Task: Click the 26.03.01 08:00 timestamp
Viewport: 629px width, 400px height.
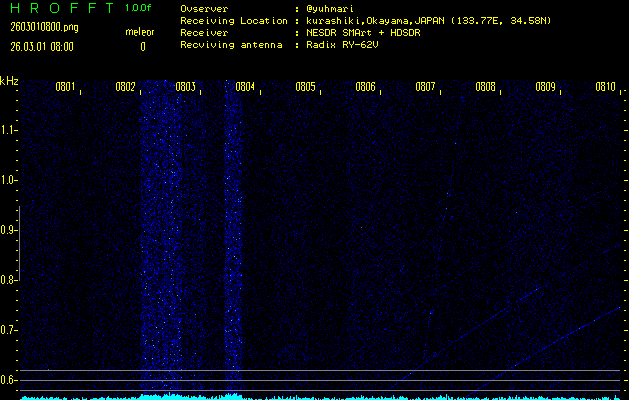Action: coord(45,46)
